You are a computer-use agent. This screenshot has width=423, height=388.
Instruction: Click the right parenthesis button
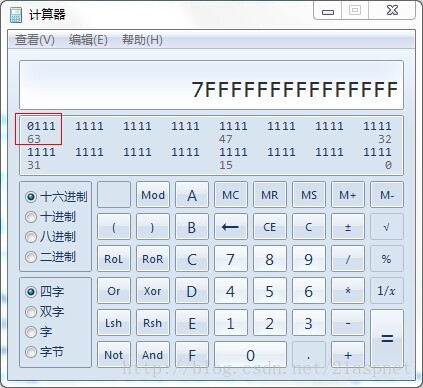153,227
